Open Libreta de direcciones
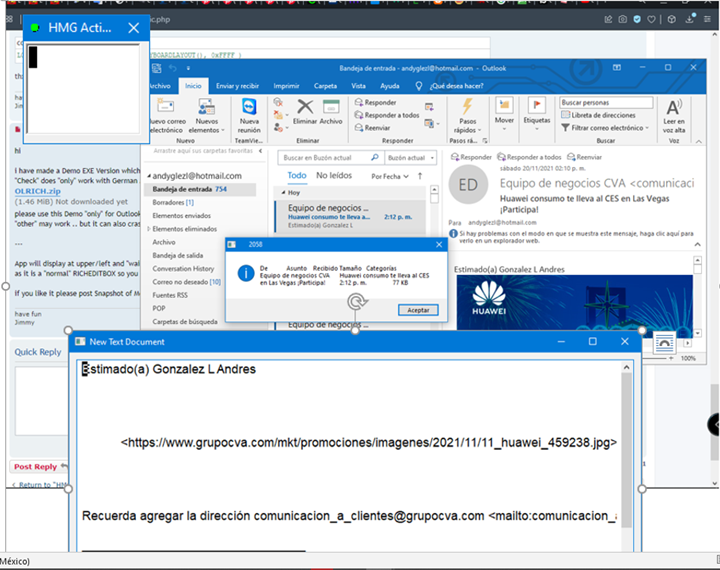This screenshot has height=570, width=720. tap(599, 115)
